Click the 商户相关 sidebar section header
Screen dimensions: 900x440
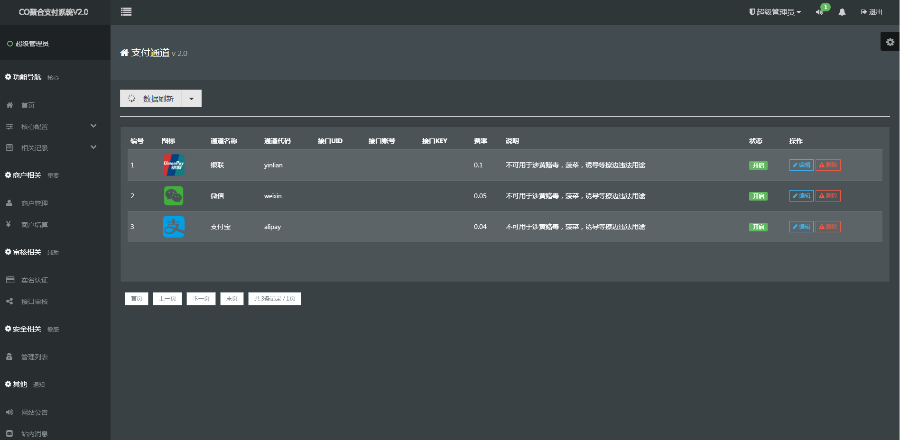tap(27, 174)
